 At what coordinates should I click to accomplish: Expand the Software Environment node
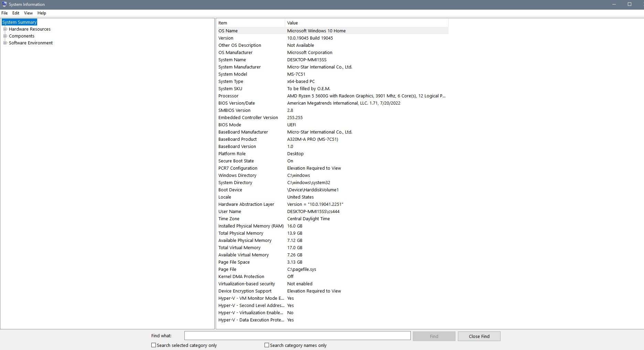5,43
